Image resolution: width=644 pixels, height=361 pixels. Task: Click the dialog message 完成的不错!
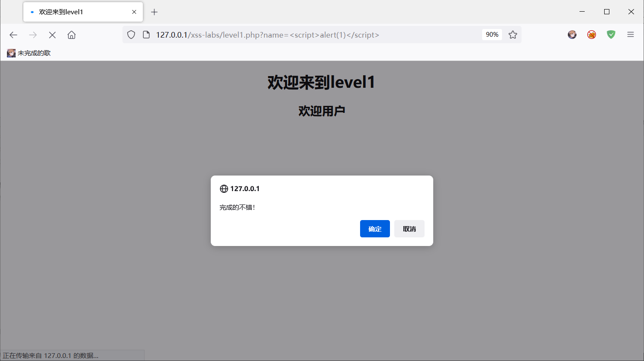click(x=237, y=208)
